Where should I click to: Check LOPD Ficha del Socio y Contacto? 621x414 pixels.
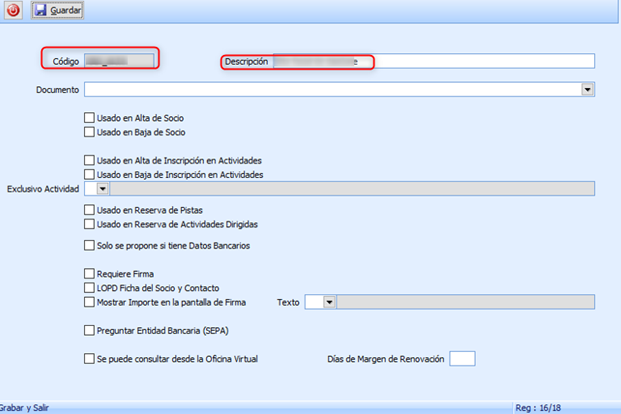pyautogui.click(x=90, y=288)
